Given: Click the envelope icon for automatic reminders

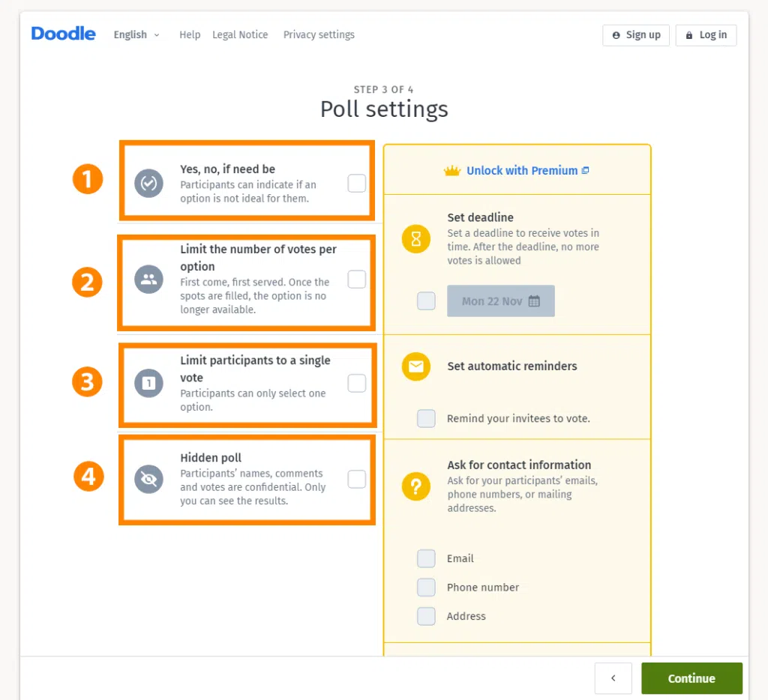Looking at the screenshot, I should coord(416,366).
